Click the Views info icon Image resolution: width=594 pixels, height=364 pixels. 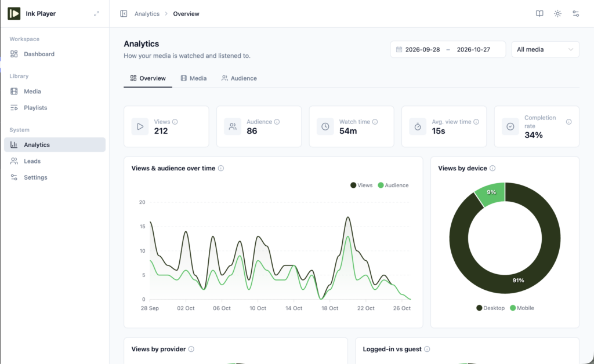point(175,122)
